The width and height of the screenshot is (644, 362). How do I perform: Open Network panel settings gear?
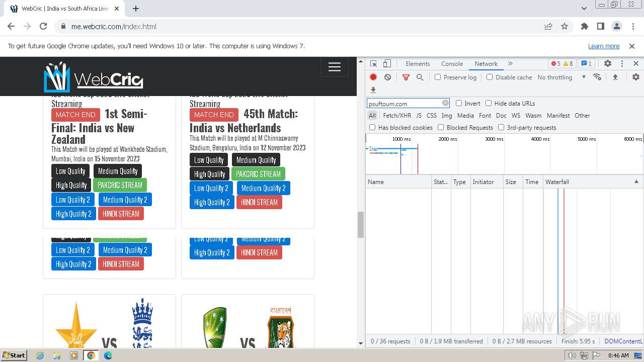(x=636, y=77)
